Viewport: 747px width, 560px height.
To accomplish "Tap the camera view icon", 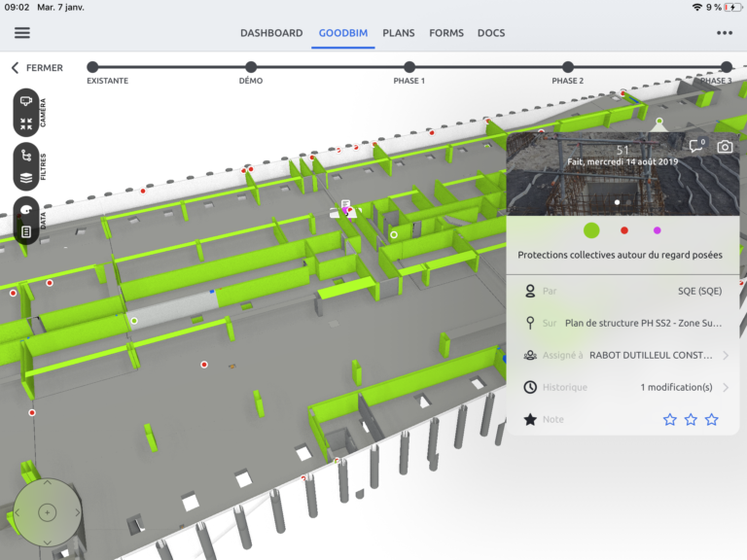I will click(26, 101).
